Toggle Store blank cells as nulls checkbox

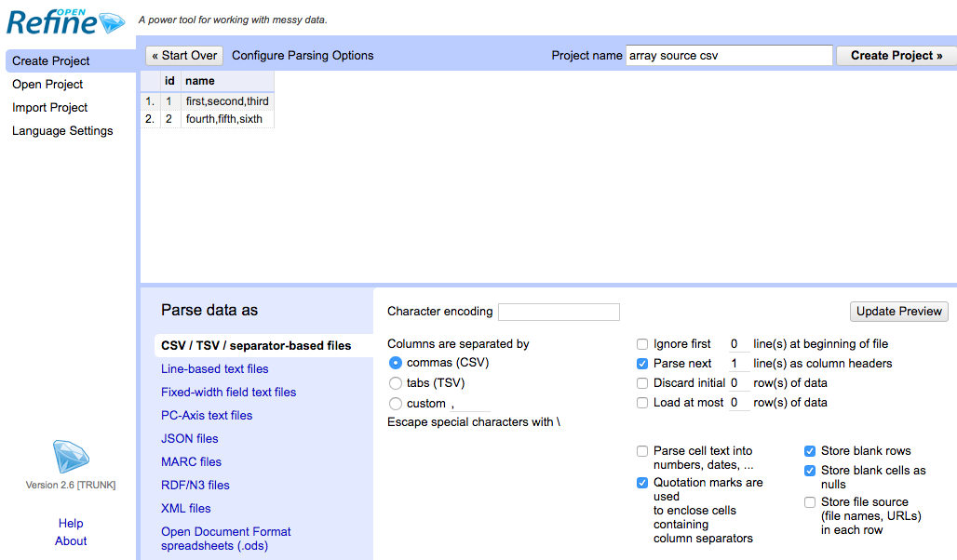(x=810, y=471)
